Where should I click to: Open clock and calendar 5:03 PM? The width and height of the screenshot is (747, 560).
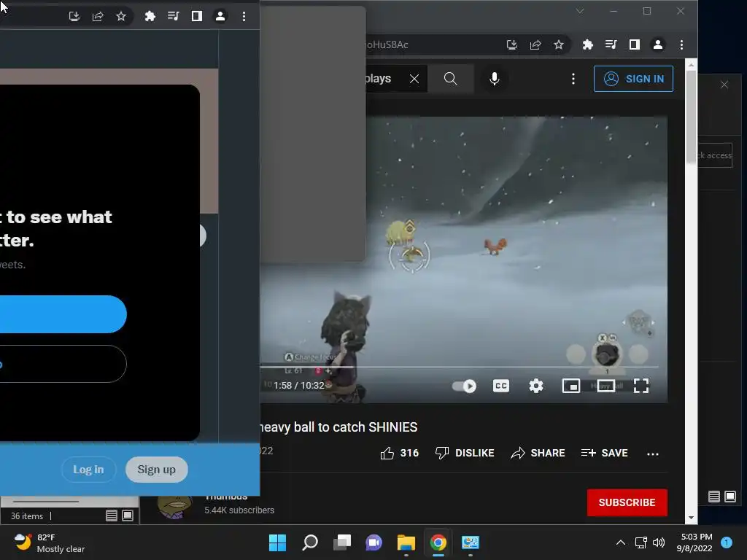[694, 542]
